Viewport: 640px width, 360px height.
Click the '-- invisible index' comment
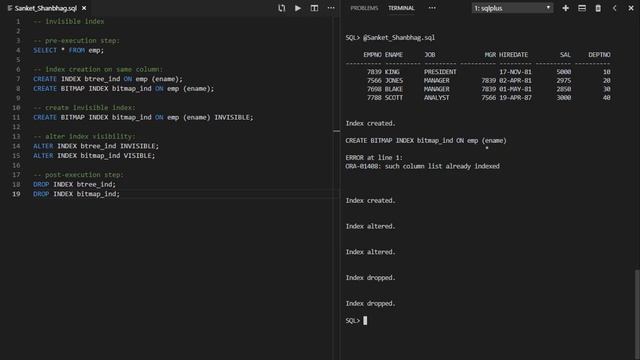click(x=69, y=21)
